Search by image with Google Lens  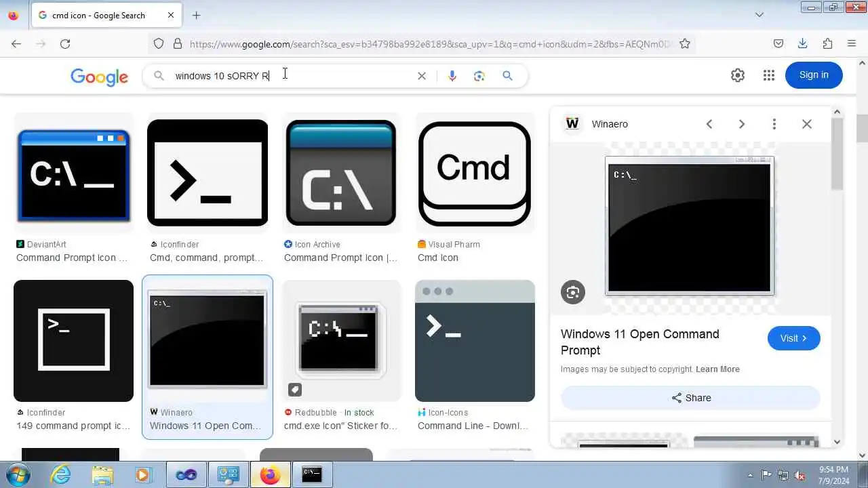click(x=479, y=76)
